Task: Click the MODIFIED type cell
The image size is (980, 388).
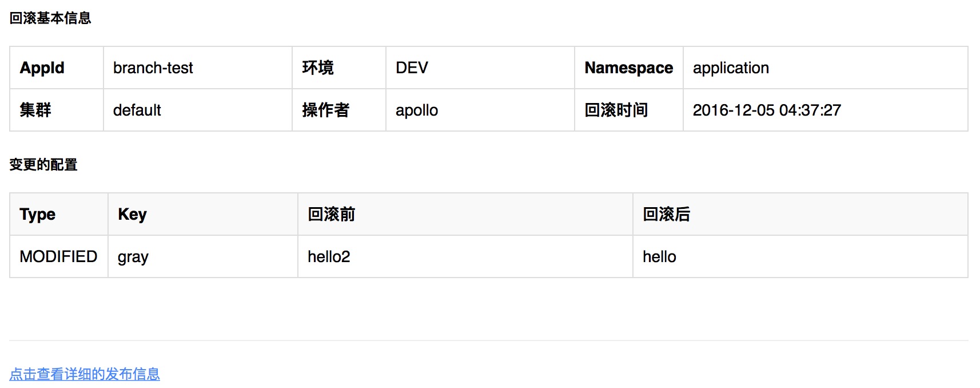Action: pyautogui.click(x=58, y=257)
